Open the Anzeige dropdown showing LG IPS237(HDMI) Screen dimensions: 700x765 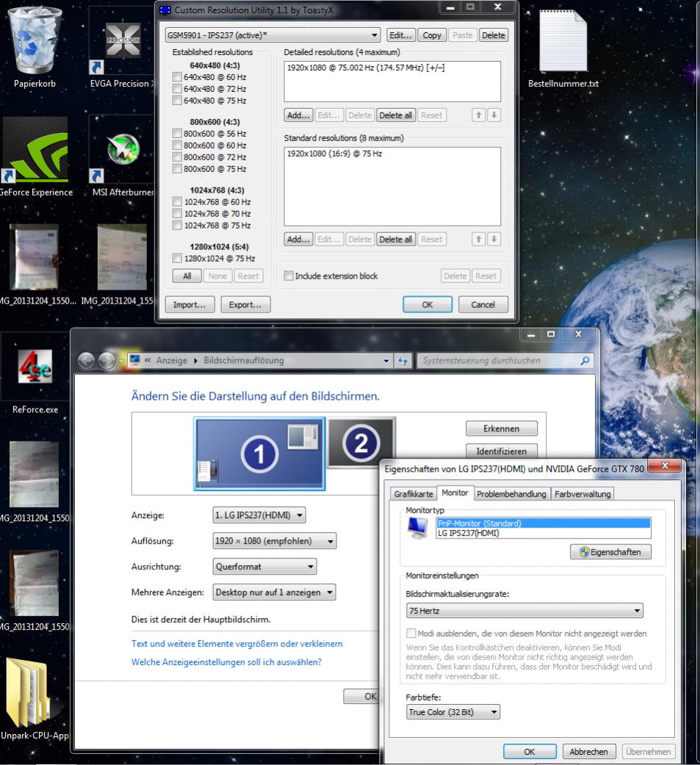[x=259, y=515]
